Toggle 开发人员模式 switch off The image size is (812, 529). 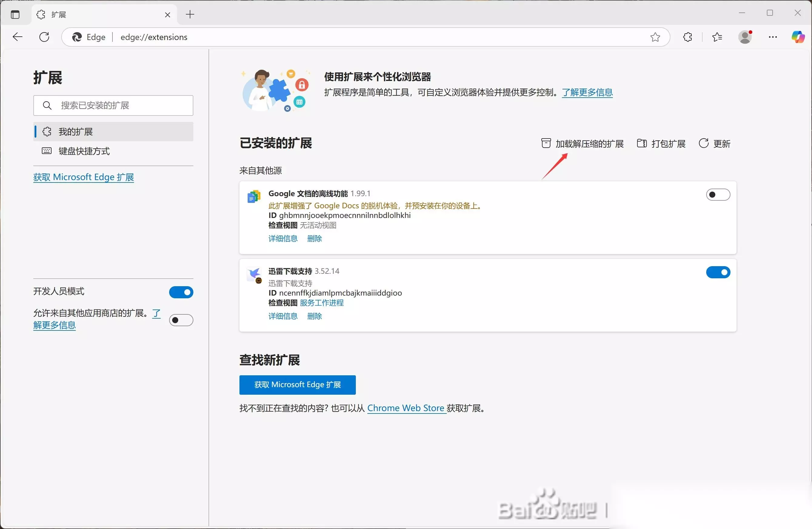click(x=181, y=292)
